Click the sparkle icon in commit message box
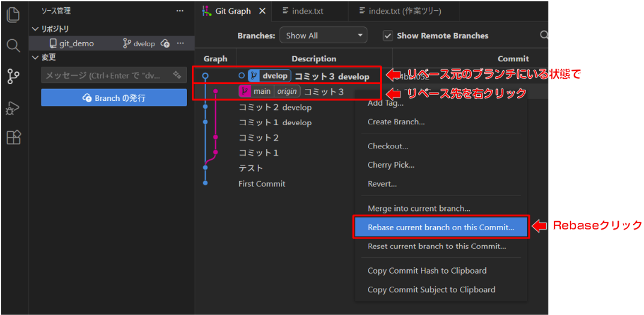The height and width of the screenshot is (315, 644). (x=177, y=76)
